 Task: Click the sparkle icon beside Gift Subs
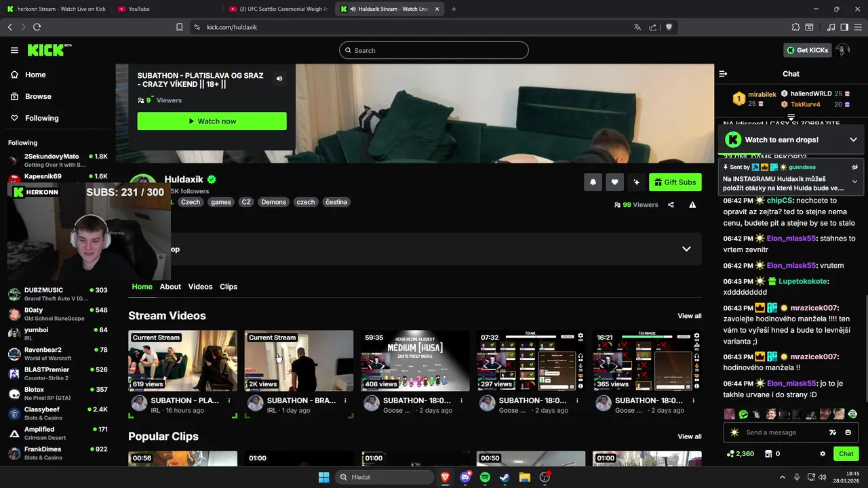(x=636, y=182)
